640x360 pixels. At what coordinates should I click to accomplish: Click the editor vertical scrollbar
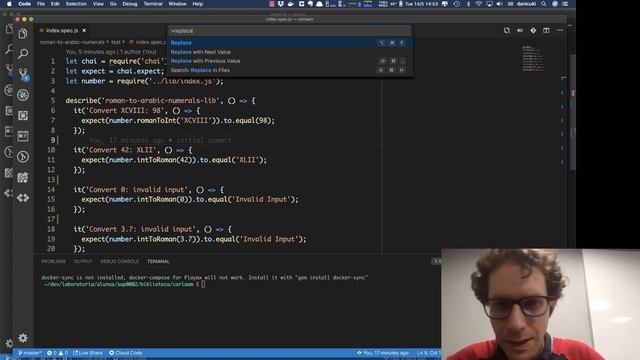click(x=573, y=112)
